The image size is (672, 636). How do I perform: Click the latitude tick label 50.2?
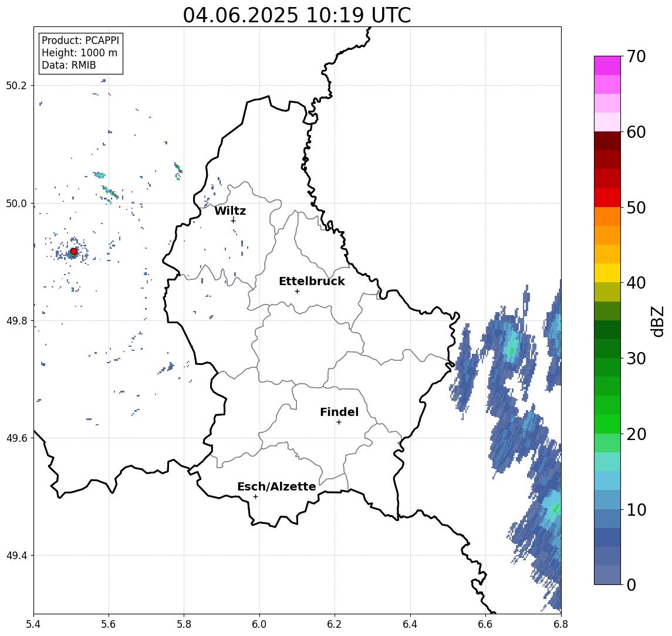pos(16,85)
